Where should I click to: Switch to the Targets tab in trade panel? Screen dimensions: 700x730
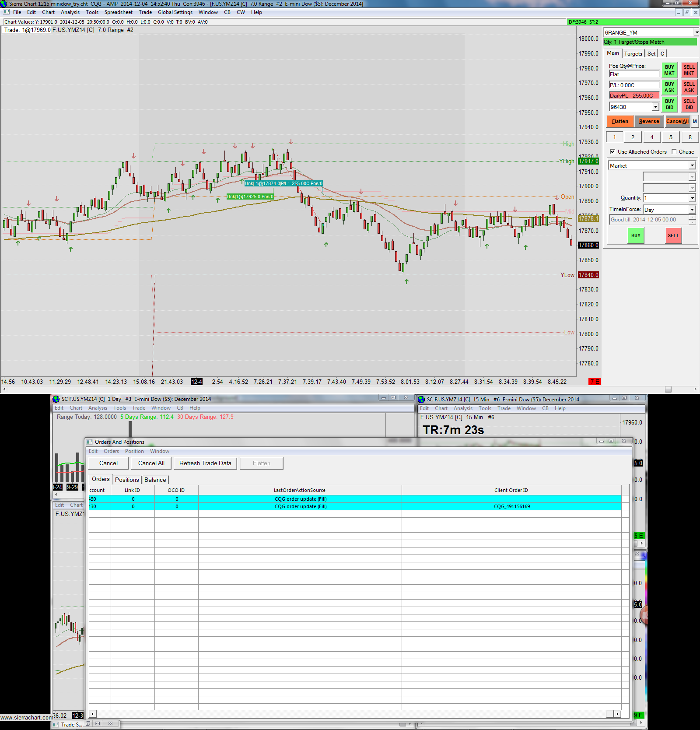coord(633,53)
